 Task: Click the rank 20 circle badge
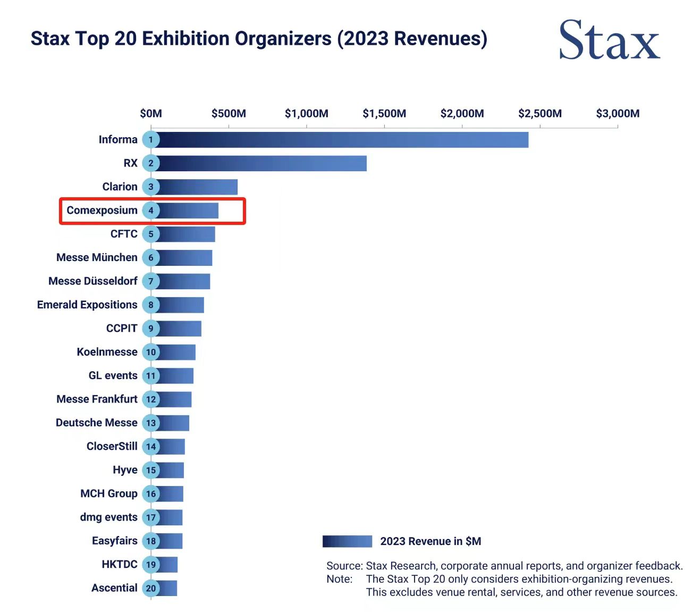[x=151, y=588]
